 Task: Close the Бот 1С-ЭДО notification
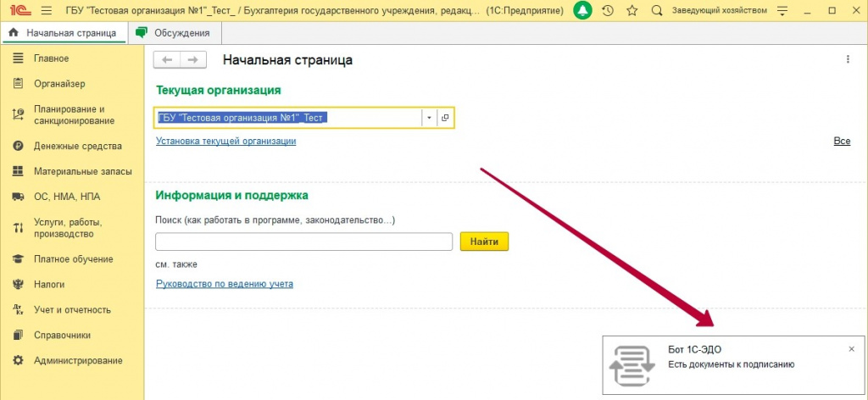point(851,349)
